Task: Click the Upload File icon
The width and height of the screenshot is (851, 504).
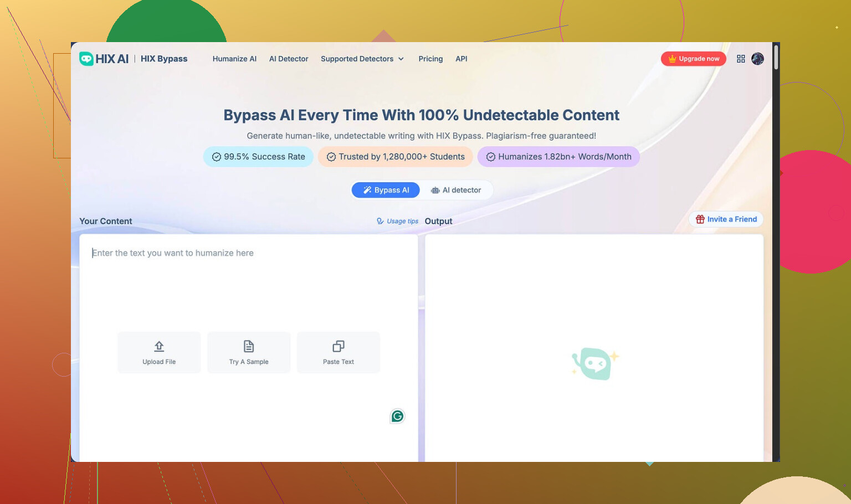Action: coord(159,347)
